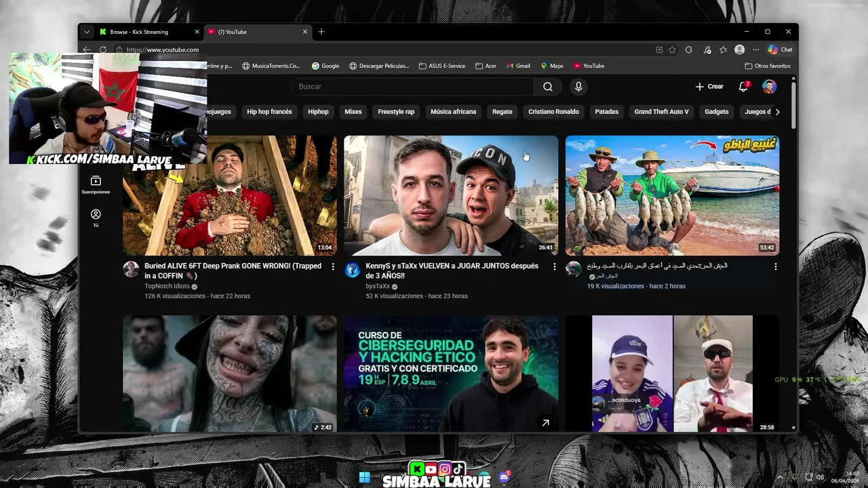The image size is (868, 488).
Task: Open the ASUS E-Service bookmark folder
Action: point(442,66)
